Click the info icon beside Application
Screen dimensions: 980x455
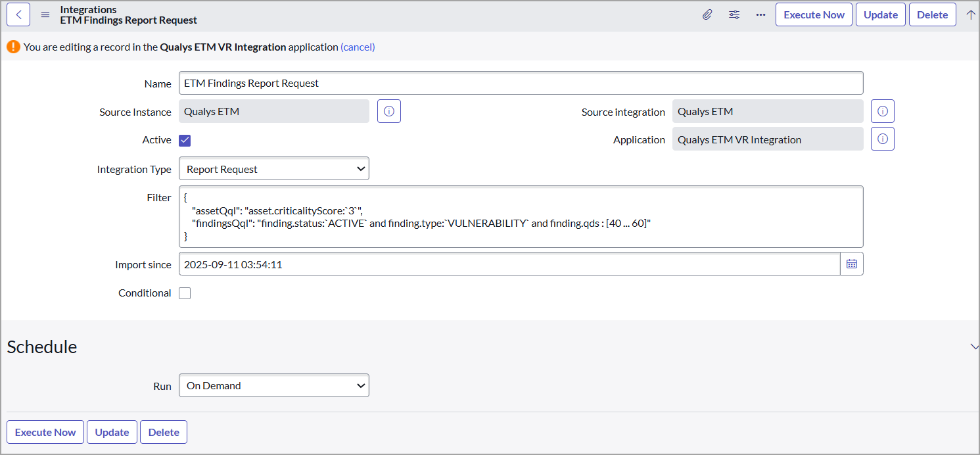[x=882, y=139]
